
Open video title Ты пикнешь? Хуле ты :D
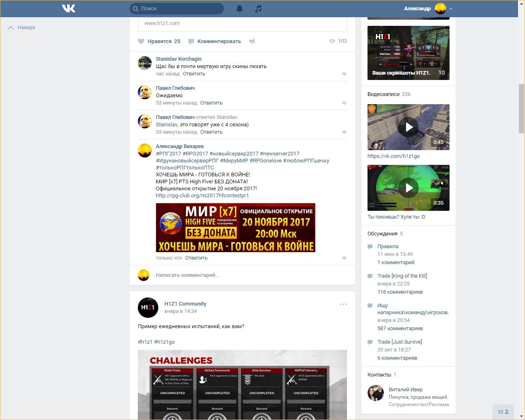(x=397, y=217)
